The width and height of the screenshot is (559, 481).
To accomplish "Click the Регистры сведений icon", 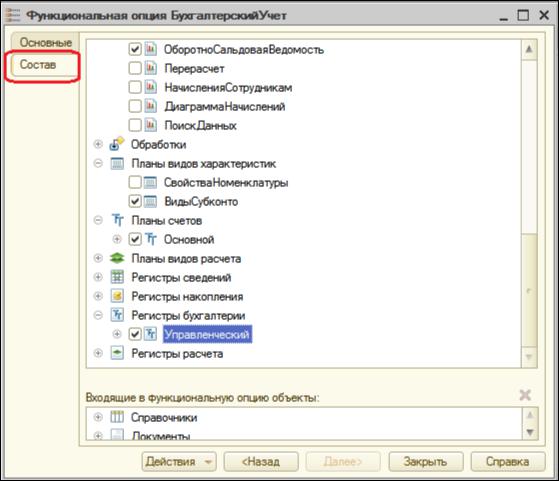I will 117,277.
